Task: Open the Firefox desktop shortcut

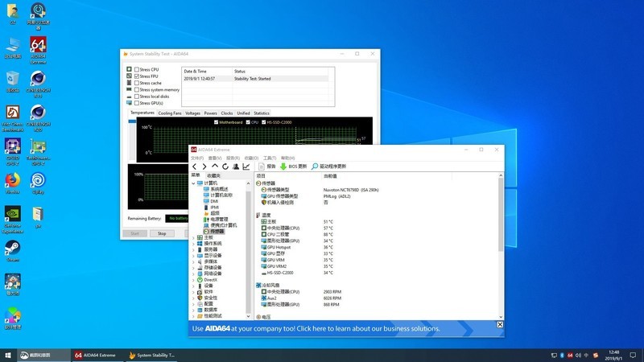Action: [13, 180]
